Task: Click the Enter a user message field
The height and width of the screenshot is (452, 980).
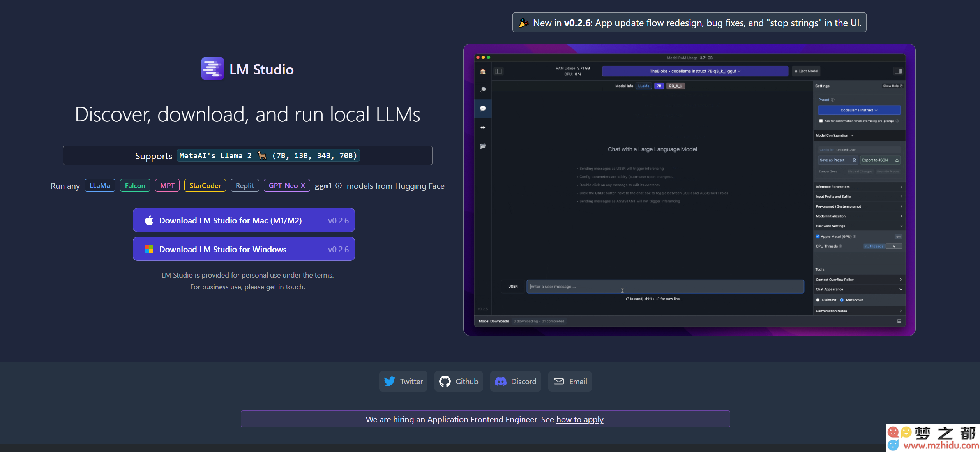Action: [665, 287]
